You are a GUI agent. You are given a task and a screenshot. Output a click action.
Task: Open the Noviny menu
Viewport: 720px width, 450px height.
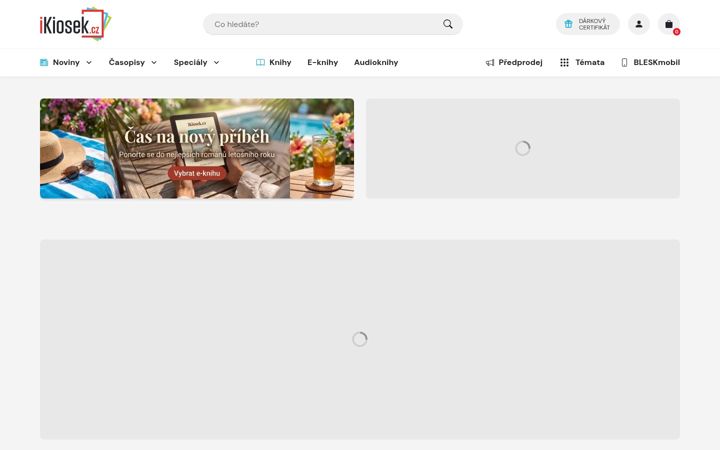click(x=66, y=62)
